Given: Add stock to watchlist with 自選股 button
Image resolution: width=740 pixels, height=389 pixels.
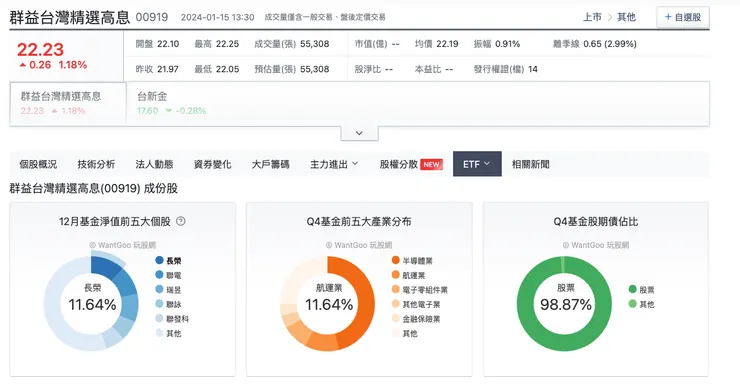Looking at the screenshot, I should [682, 17].
